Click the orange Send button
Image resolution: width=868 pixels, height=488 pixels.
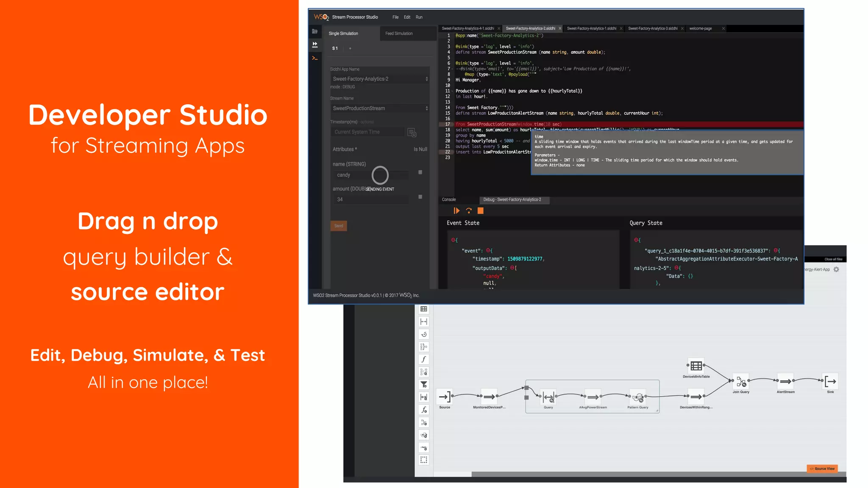tap(339, 226)
